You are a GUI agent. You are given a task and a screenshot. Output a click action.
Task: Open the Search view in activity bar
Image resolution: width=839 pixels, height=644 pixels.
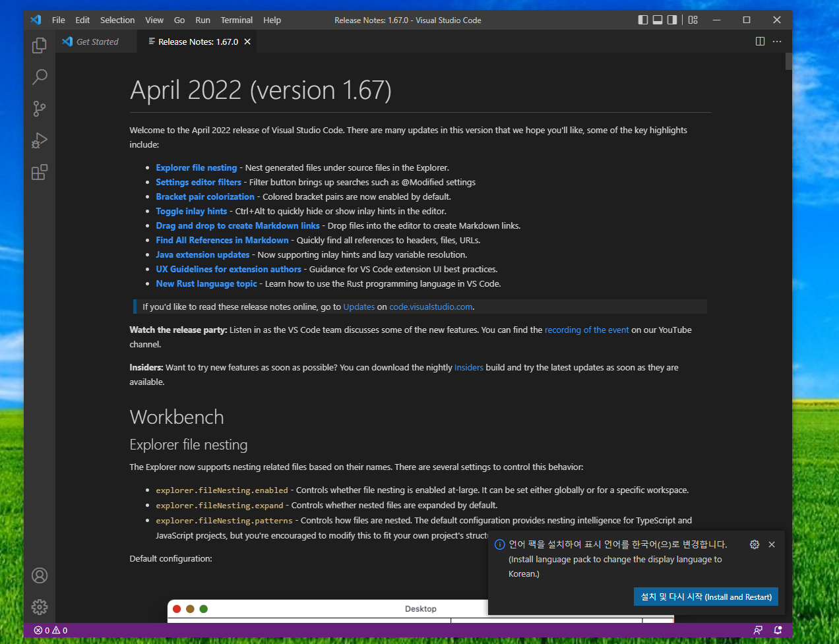(x=40, y=77)
